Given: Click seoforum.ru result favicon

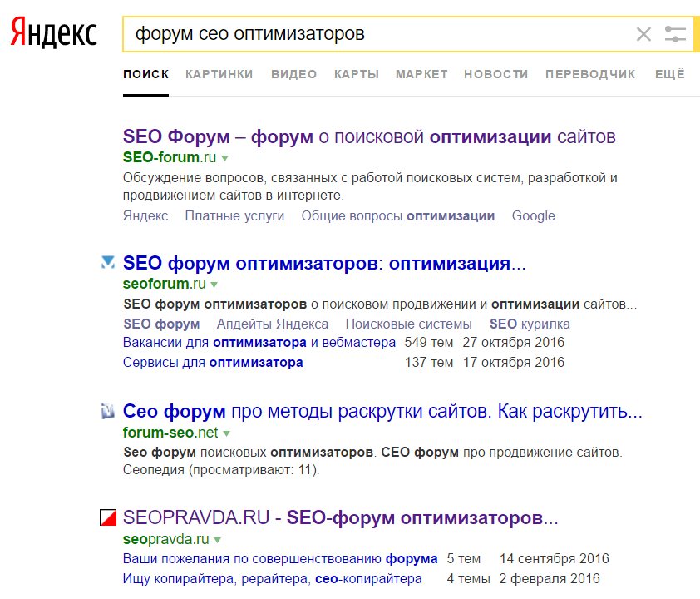Looking at the screenshot, I should pos(107,264).
